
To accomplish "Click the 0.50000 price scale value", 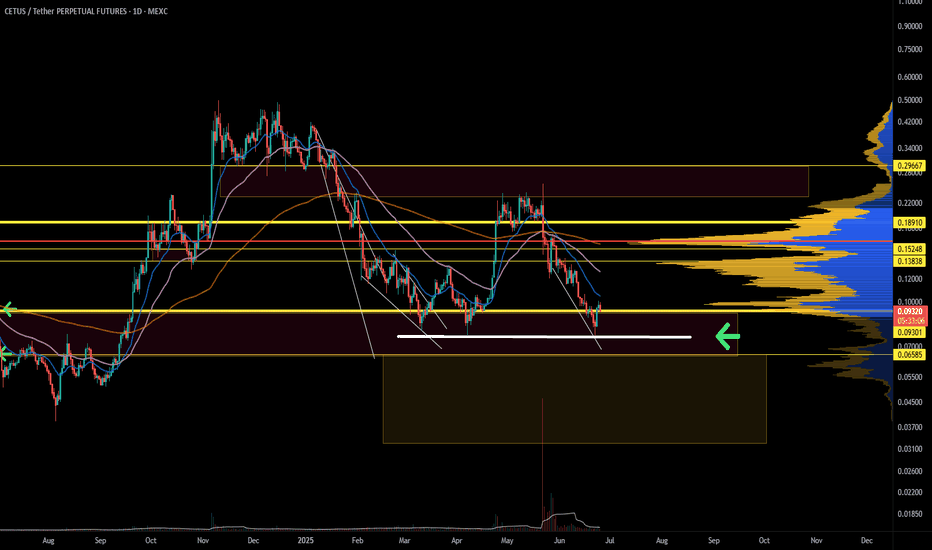I will point(910,100).
